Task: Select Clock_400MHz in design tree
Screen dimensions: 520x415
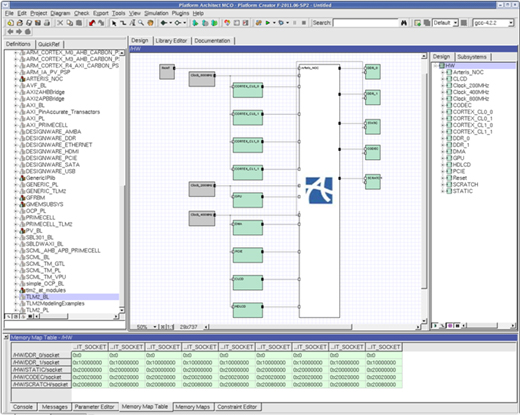Action: pyautogui.click(x=471, y=92)
